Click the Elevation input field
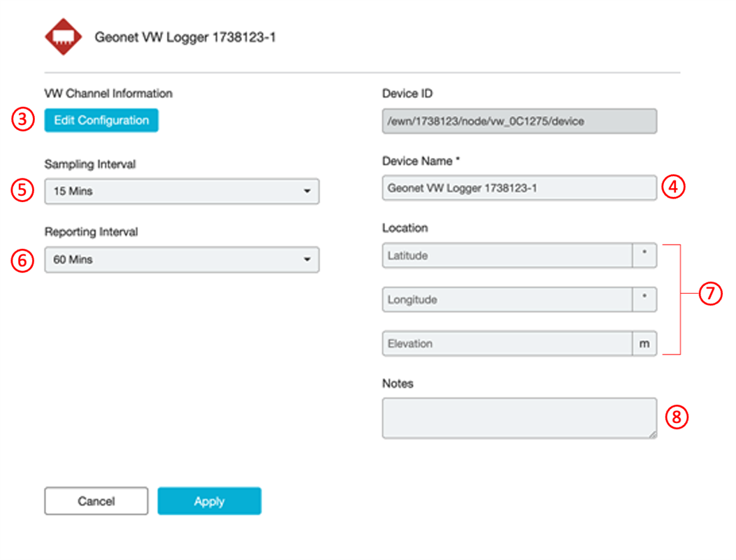 point(507,343)
